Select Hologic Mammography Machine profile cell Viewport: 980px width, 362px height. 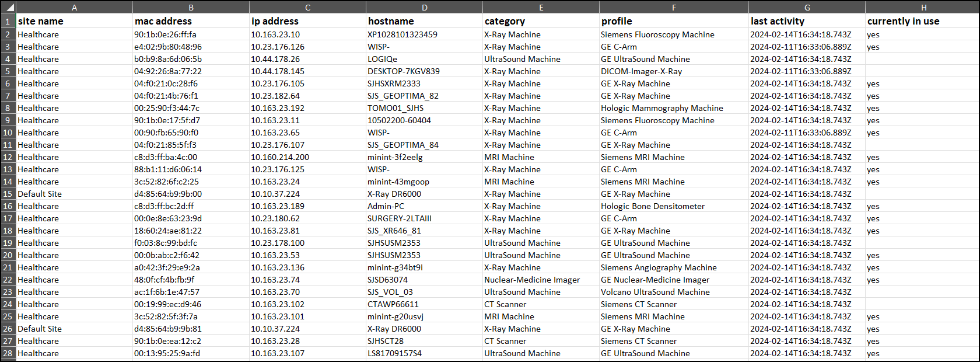click(674, 108)
